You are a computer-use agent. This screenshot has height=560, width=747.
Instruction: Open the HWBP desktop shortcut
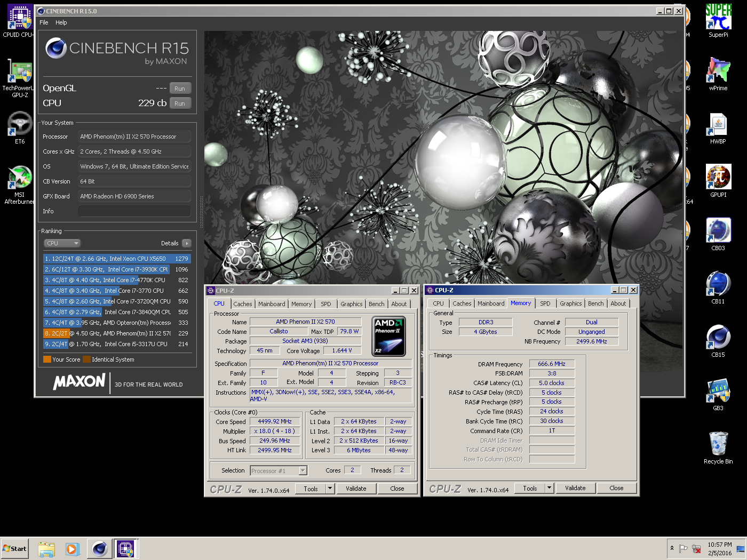tap(718, 128)
